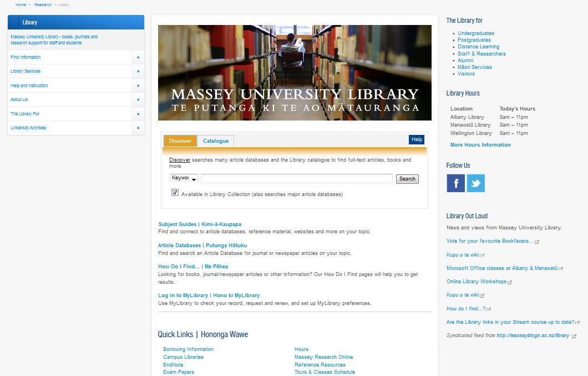Click 'More Hours Information'
Image resolution: width=588 pixels, height=376 pixels.
coord(480,144)
